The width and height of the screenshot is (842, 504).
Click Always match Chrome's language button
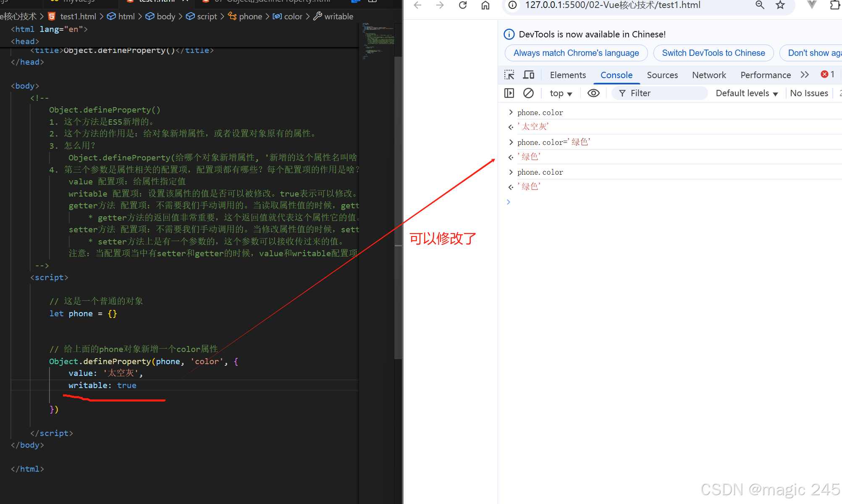pos(576,53)
